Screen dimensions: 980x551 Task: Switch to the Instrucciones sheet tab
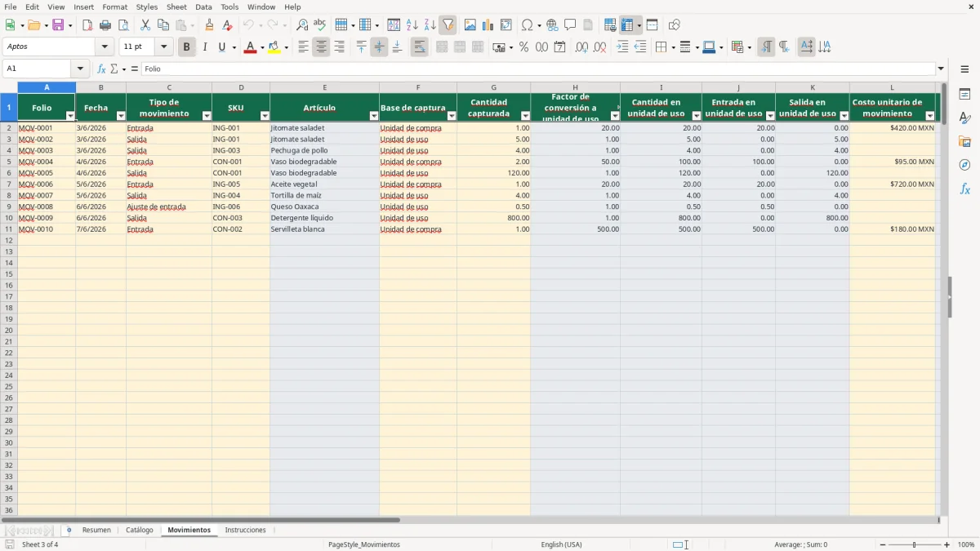[x=246, y=531]
